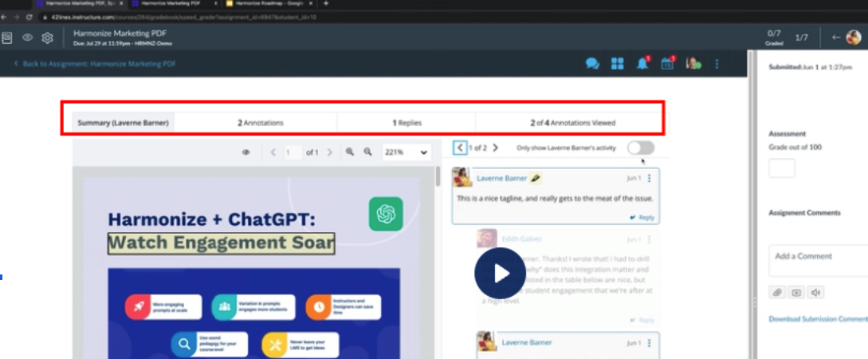Select the 1 Replies tab
The height and width of the screenshot is (359, 868).
coord(407,123)
